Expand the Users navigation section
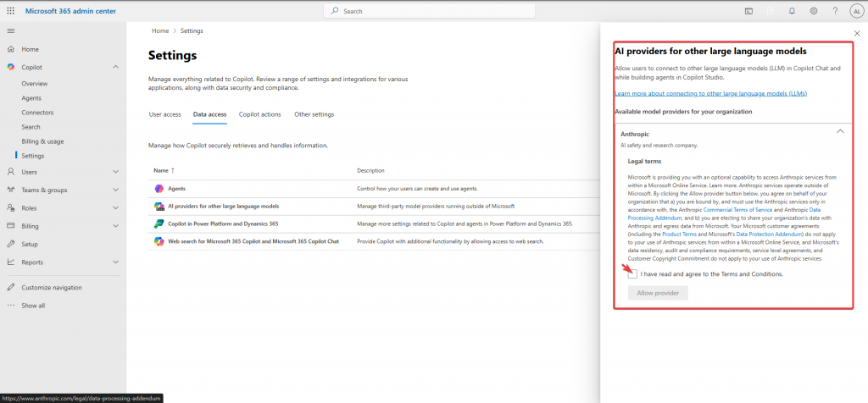The width and height of the screenshot is (868, 403). coord(115,172)
